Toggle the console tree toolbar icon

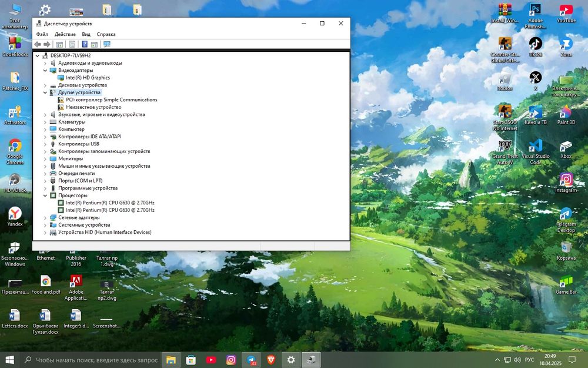59,44
